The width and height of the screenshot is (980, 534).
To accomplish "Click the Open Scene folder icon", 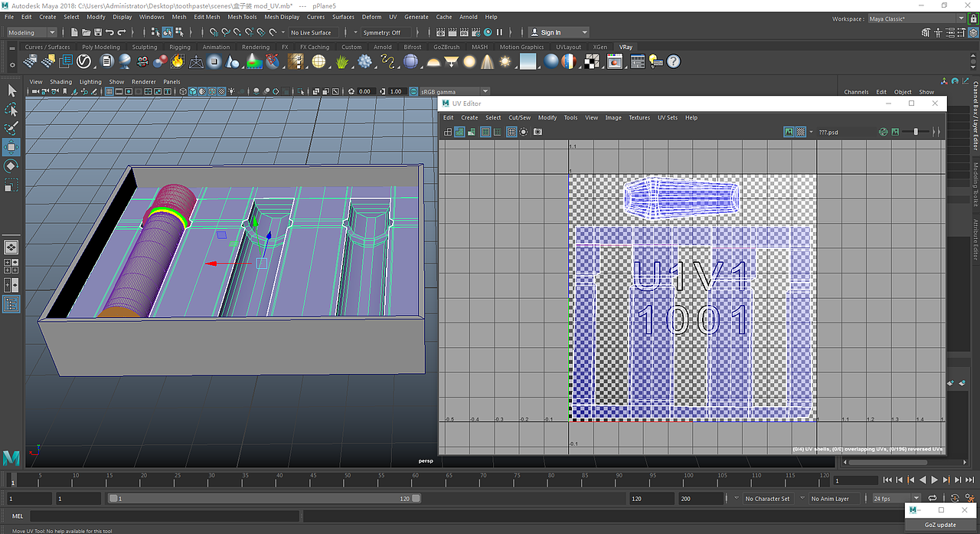I will point(87,32).
